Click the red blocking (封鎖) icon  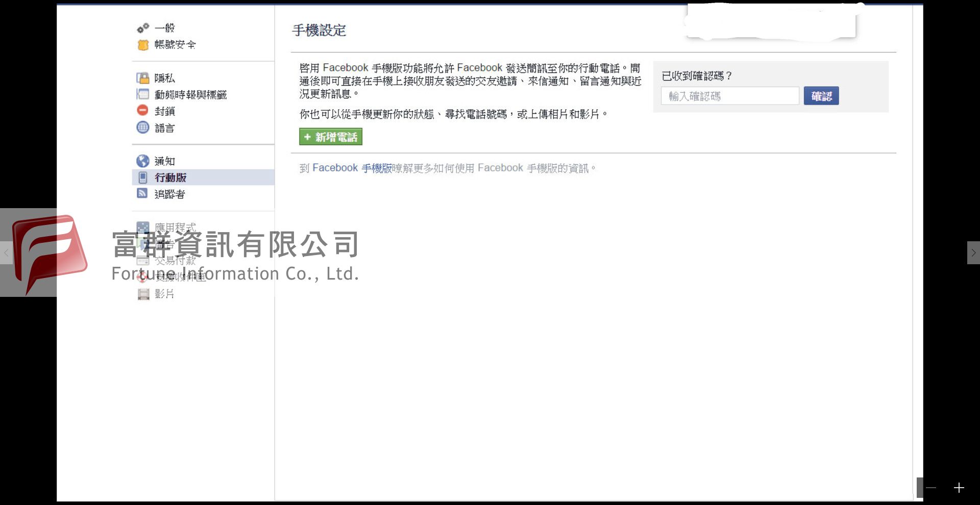[143, 111]
